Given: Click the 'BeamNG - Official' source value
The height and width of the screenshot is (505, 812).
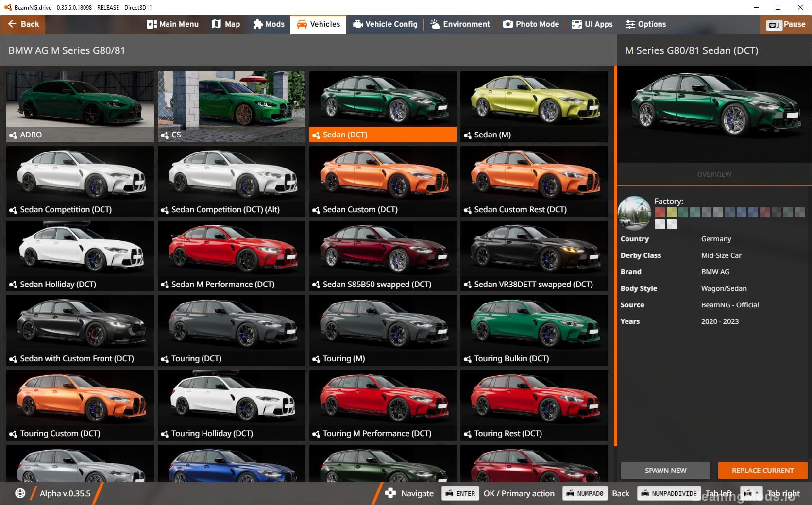Looking at the screenshot, I should (729, 305).
